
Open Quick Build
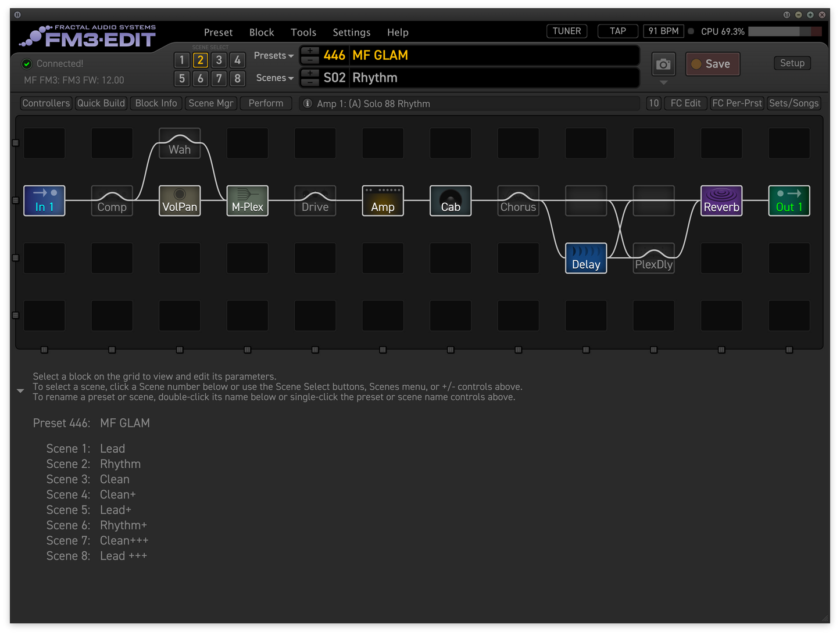coord(101,103)
